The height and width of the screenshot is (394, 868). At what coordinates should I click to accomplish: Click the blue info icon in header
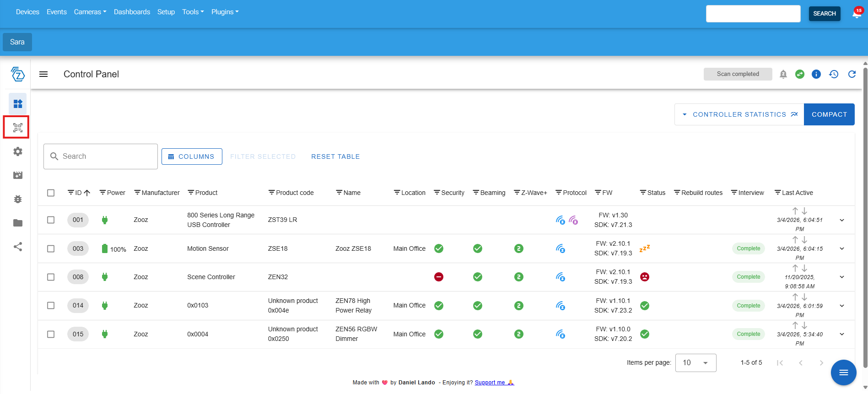816,74
